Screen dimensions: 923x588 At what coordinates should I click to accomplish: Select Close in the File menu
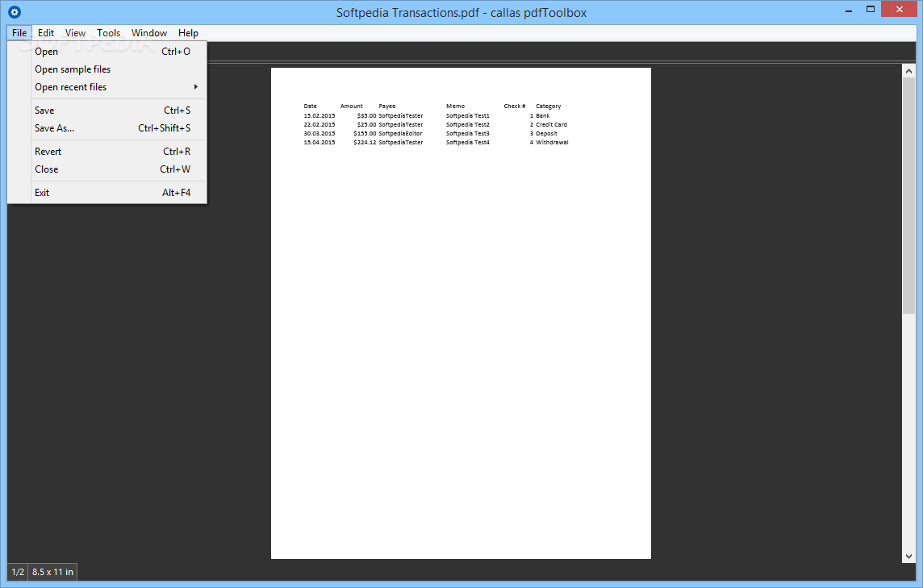107,169
